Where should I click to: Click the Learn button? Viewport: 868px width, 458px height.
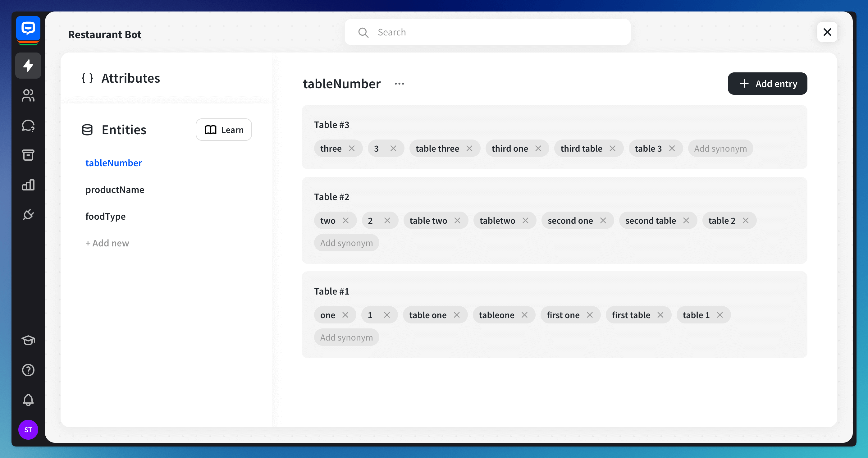coord(224,130)
